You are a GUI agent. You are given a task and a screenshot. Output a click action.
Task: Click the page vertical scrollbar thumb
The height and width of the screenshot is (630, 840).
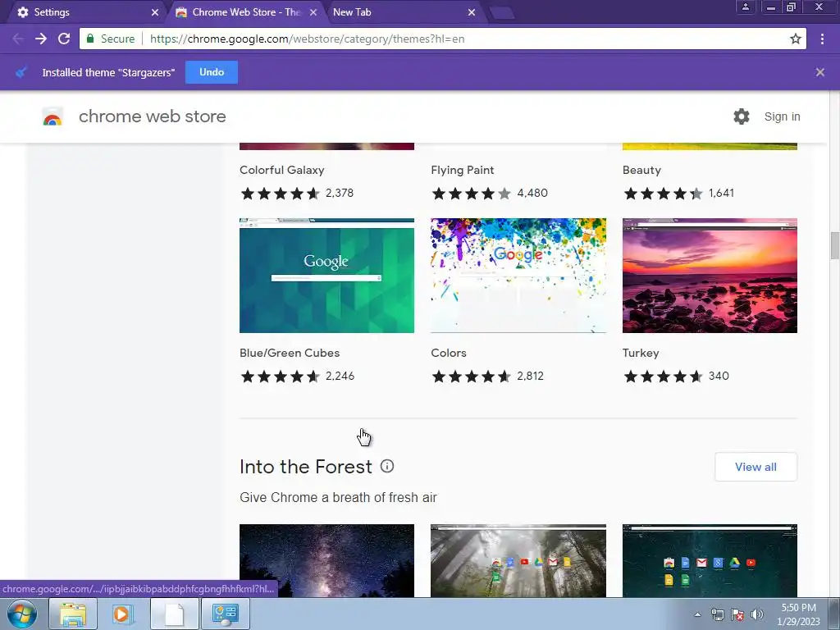point(834,244)
